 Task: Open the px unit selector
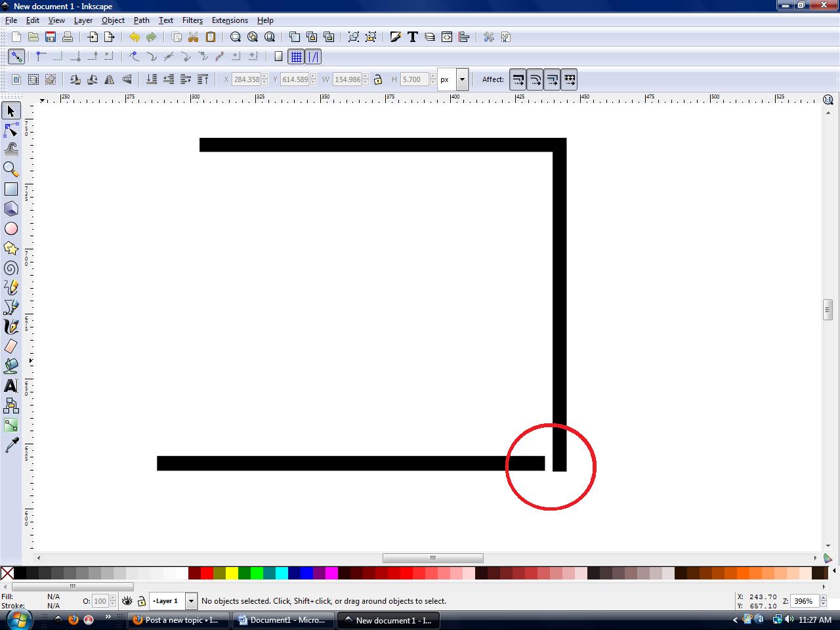[461, 79]
